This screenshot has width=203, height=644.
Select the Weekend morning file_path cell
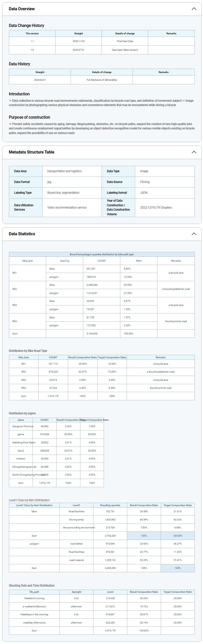pos(34,598)
